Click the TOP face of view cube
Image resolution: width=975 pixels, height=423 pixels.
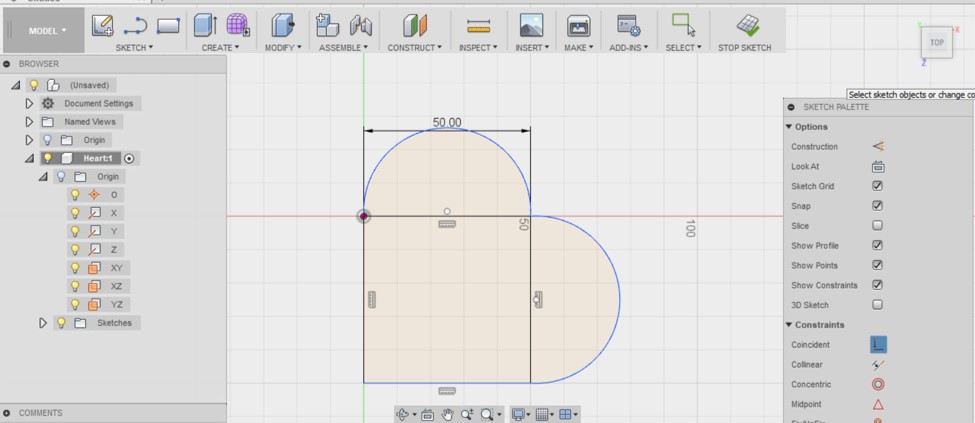(937, 42)
